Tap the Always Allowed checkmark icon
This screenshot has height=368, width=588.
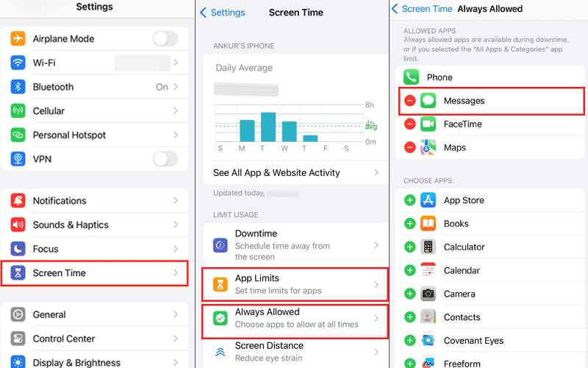(220, 318)
